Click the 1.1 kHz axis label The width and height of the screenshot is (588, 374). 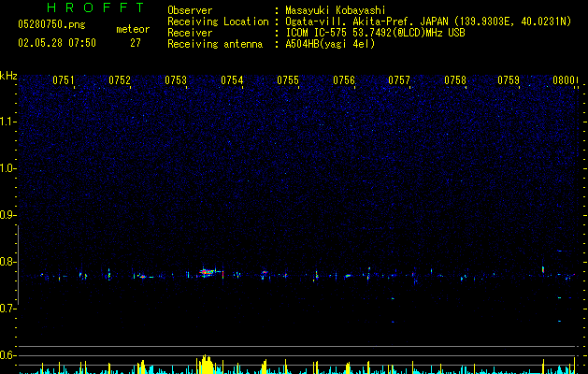pyautogui.click(x=8, y=122)
